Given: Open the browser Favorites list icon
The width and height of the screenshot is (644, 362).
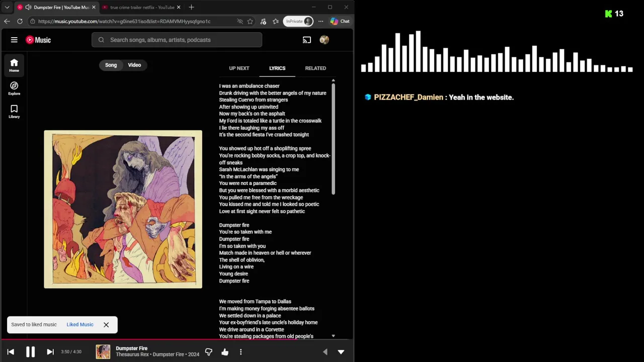Looking at the screenshot, I should click(x=276, y=21).
